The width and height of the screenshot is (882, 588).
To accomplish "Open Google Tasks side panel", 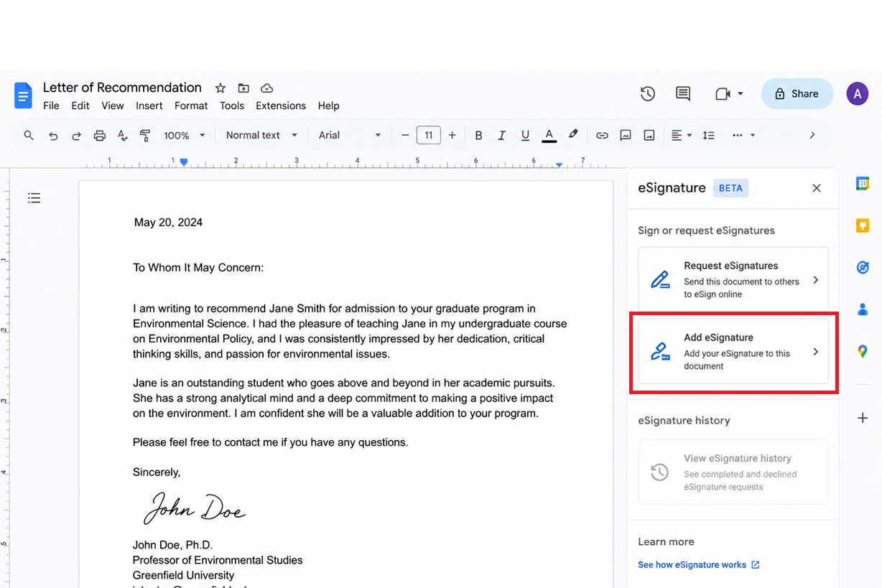I will pyautogui.click(x=863, y=267).
